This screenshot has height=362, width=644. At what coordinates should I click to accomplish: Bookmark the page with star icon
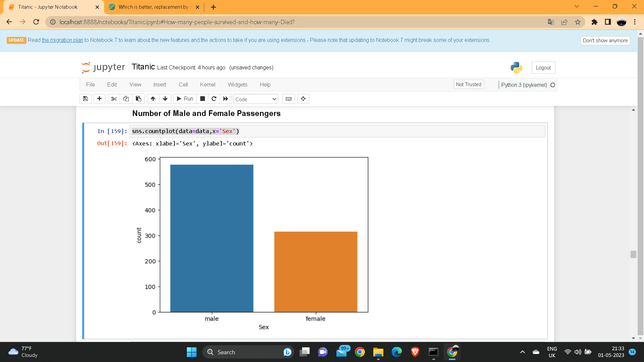pos(578,22)
